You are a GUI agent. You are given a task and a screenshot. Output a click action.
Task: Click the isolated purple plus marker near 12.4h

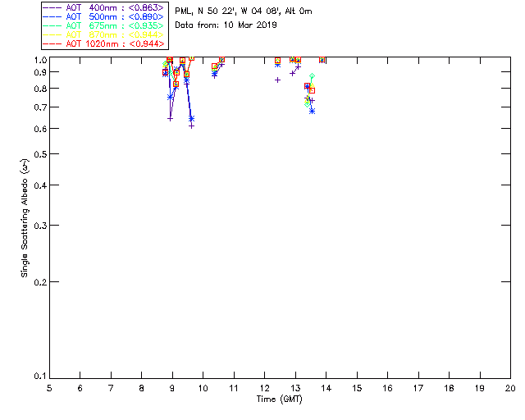pos(277,80)
